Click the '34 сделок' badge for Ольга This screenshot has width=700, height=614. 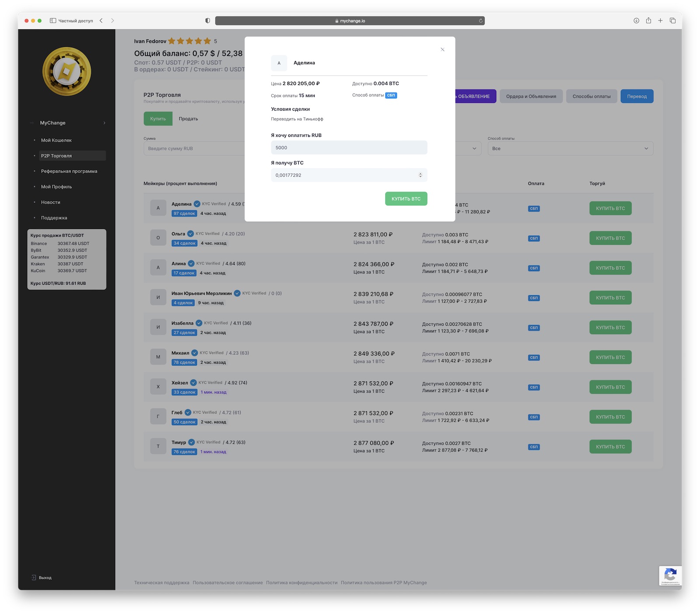click(x=184, y=243)
